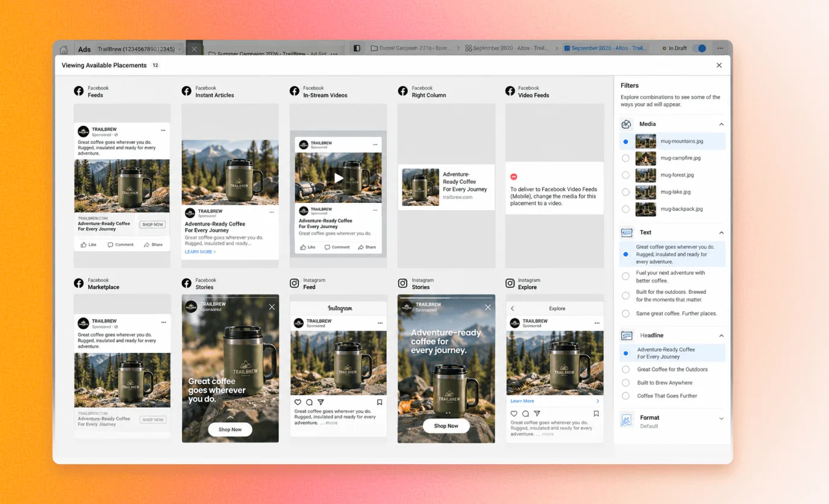Click the red warning icon in Video Feeds
The image size is (829, 504).
[514, 177]
